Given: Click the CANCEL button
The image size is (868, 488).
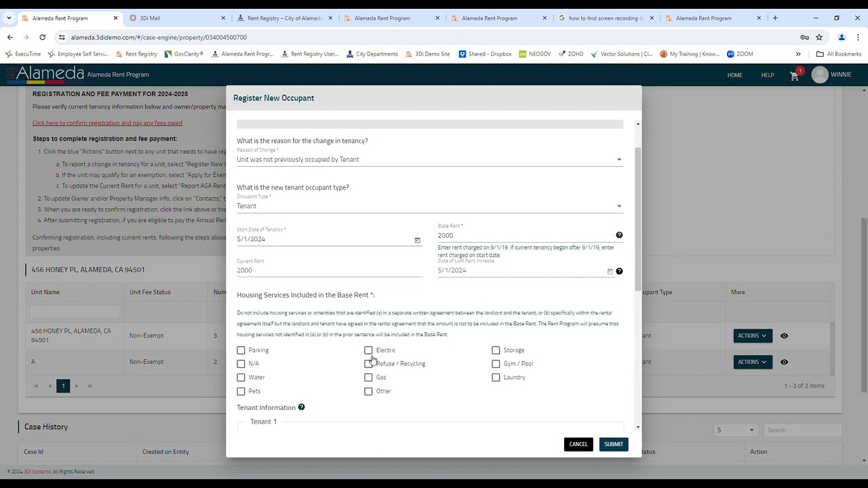Looking at the screenshot, I should [x=578, y=444].
